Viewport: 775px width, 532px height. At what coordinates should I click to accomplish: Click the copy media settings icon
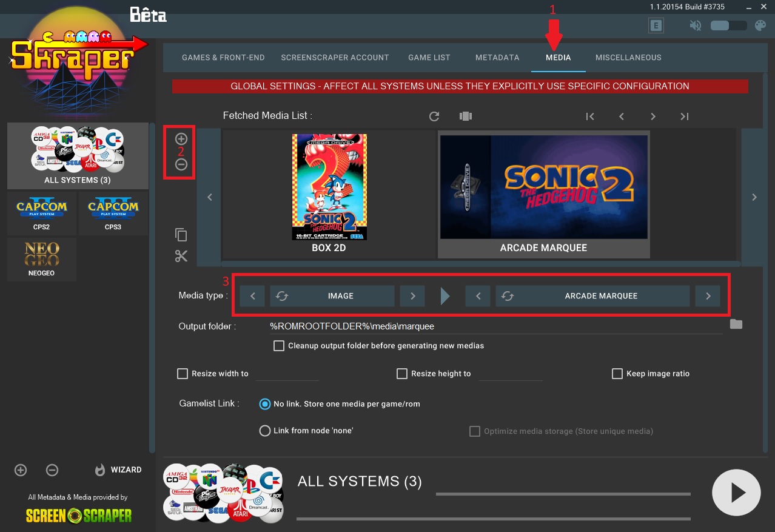pyautogui.click(x=181, y=235)
